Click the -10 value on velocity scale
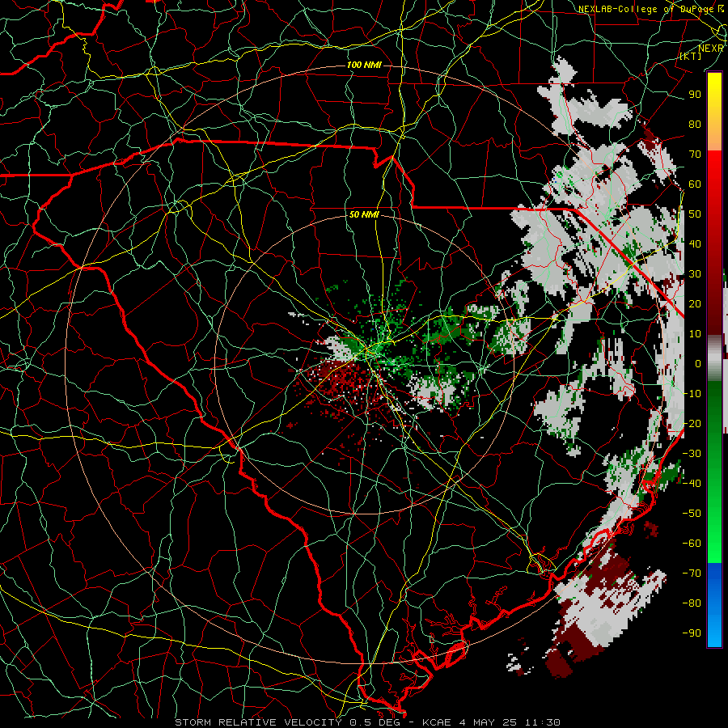Viewport: 728px width, 728px height. pos(692,394)
